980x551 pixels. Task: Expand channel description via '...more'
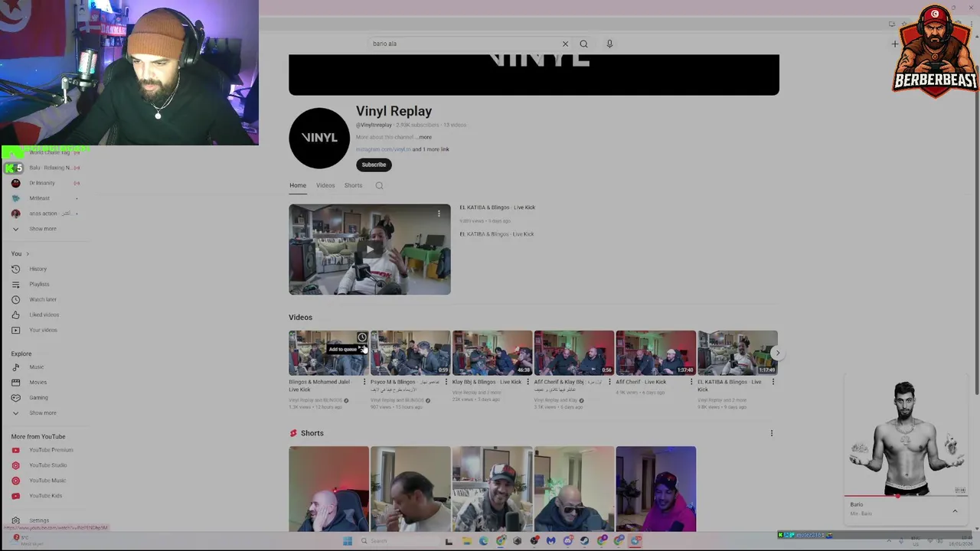pos(424,137)
